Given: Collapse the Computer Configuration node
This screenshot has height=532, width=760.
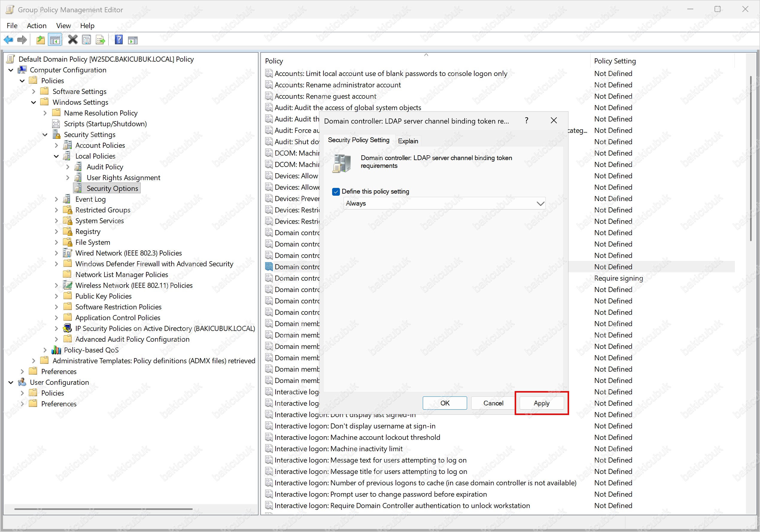Looking at the screenshot, I should 11,70.
